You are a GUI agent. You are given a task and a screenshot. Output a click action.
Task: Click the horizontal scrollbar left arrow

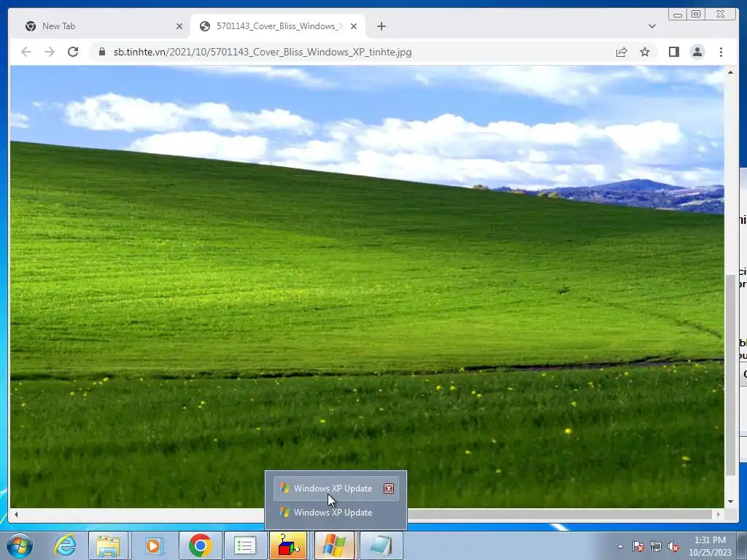coord(16,514)
